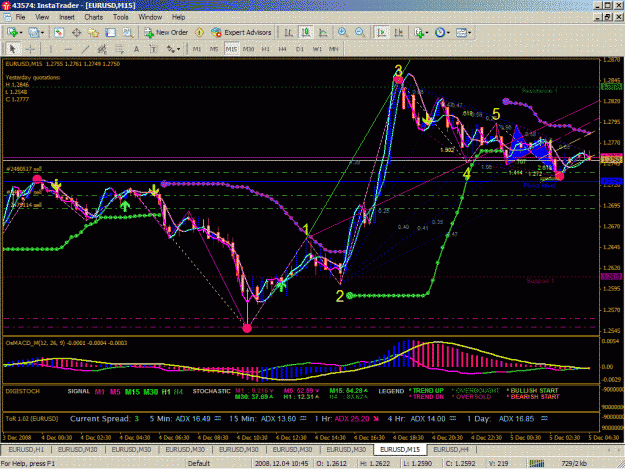Expand the Arrows objects dropdown
The width and height of the screenshot is (625, 469).
tap(178, 49)
